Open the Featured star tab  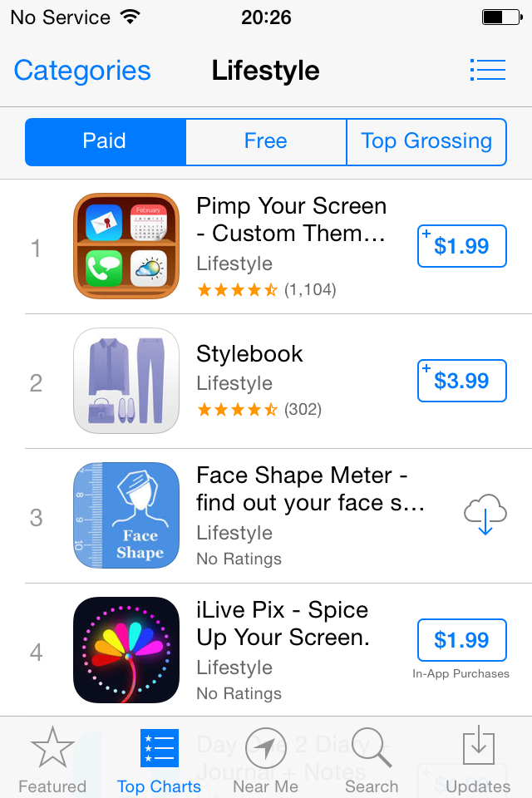(x=52, y=760)
